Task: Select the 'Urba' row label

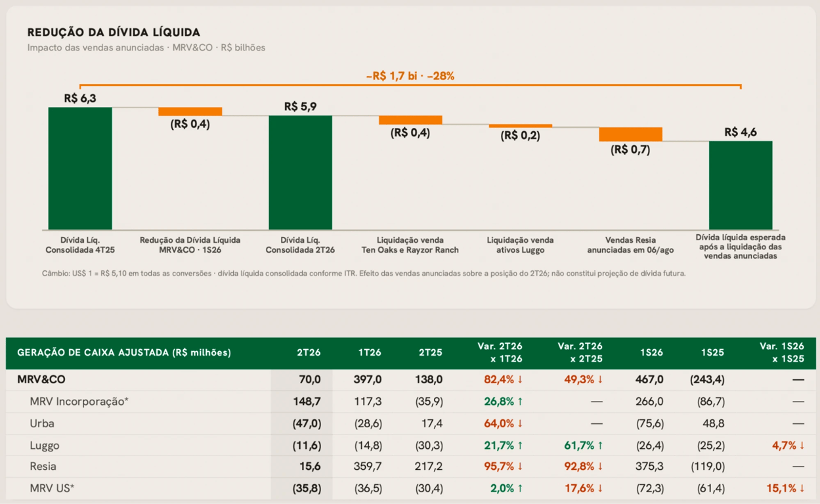Action: (x=42, y=423)
